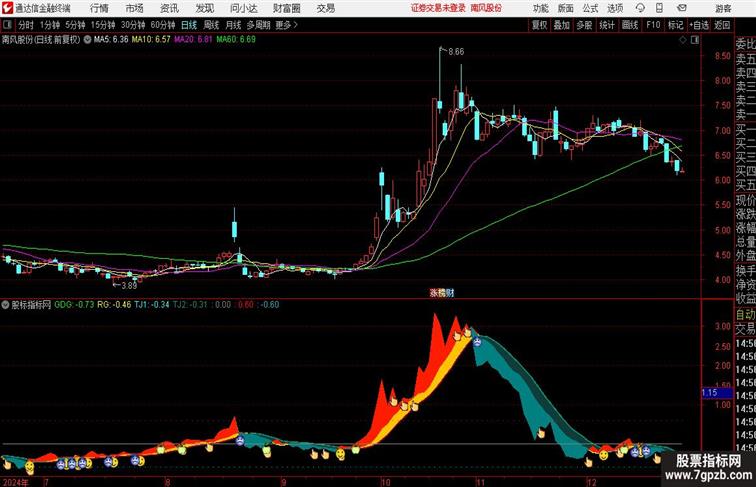Switch to 1分钟 period

click(x=50, y=25)
